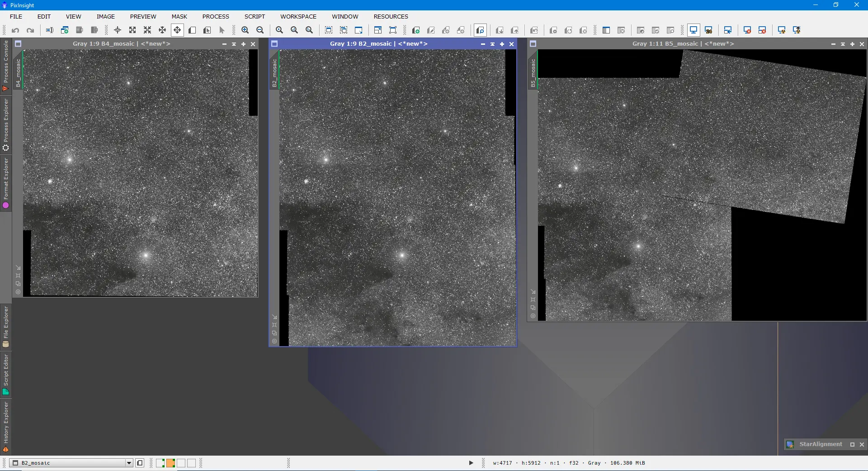Open the PREVIEW menu
This screenshot has width=868, height=471.
click(x=143, y=16)
